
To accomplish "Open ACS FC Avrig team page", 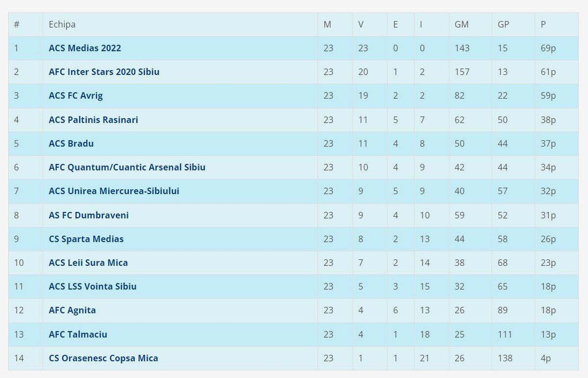I will point(76,96).
